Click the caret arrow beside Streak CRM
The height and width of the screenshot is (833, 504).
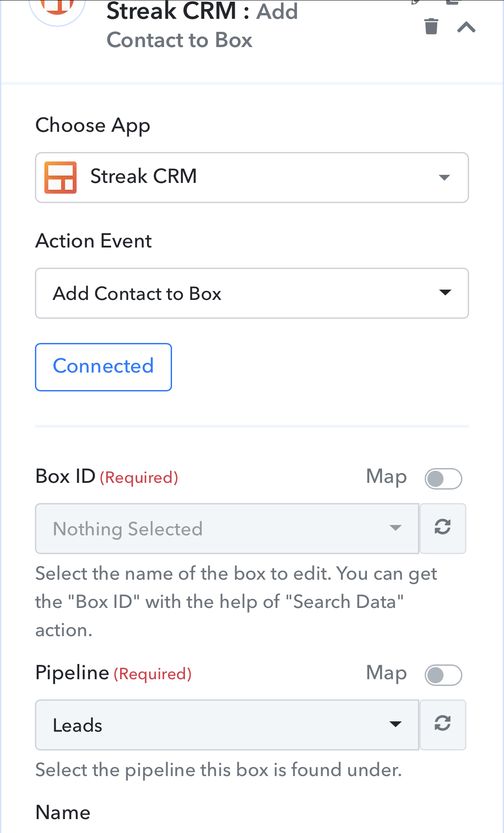pos(444,178)
